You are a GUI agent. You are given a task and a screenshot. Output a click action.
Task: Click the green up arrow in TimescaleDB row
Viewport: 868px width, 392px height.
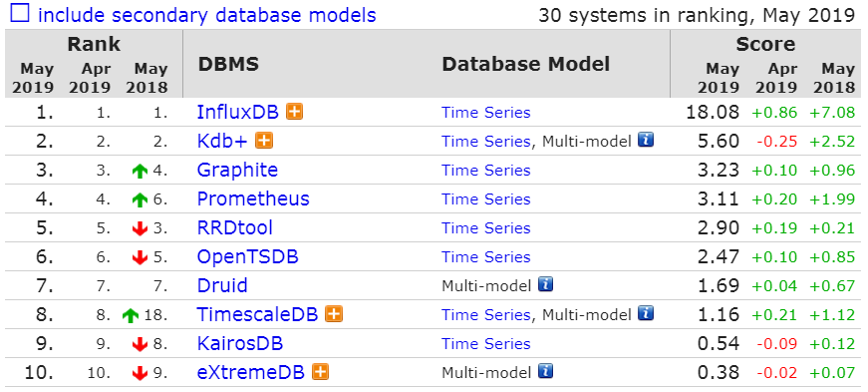coord(131,315)
